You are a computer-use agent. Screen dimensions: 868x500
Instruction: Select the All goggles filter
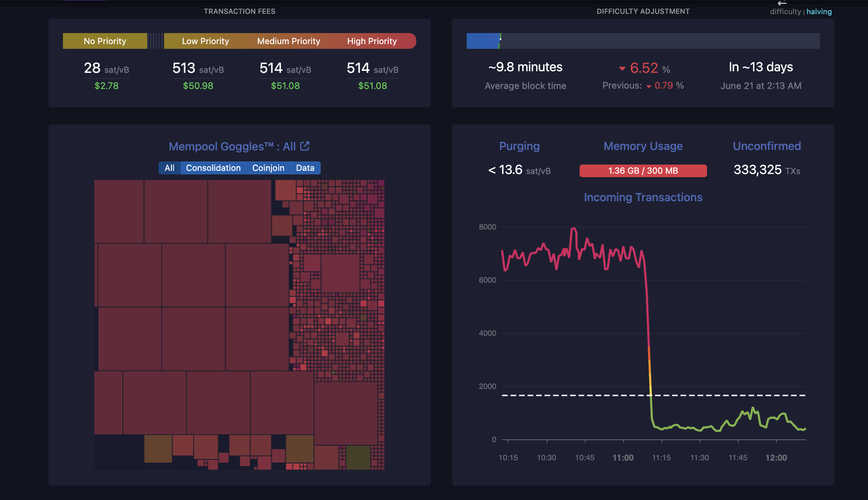pyautogui.click(x=169, y=168)
